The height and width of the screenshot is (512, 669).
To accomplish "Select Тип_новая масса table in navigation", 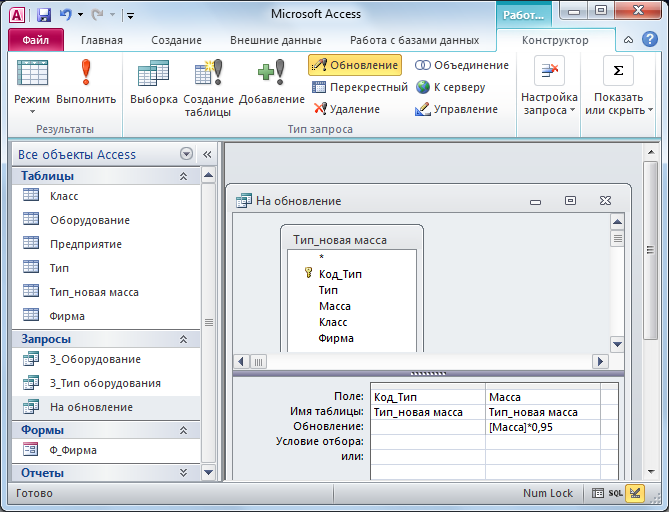I will click(x=106, y=292).
